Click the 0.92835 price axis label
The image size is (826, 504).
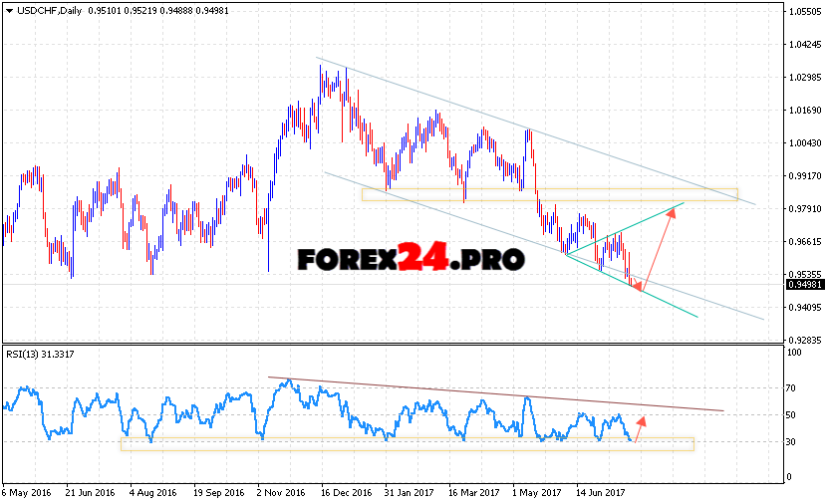click(803, 340)
